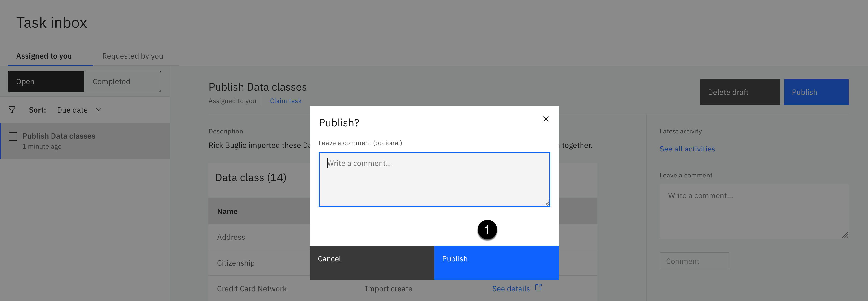Click external link icon beside See details
The height and width of the screenshot is (301, 868).
538,287
